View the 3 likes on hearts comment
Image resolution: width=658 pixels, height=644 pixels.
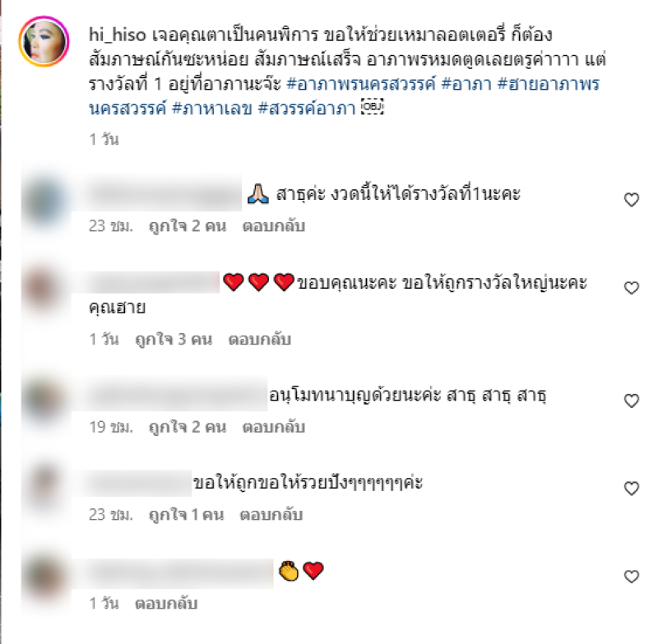[174, 339]
